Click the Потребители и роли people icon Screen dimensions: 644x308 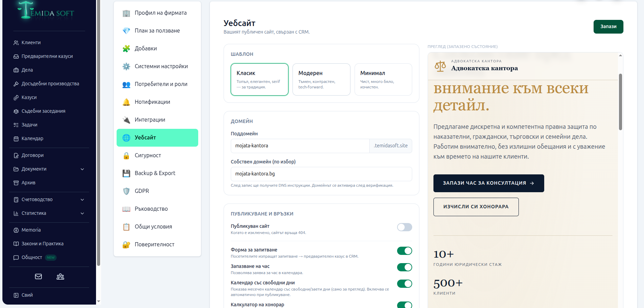coord(126,84)
